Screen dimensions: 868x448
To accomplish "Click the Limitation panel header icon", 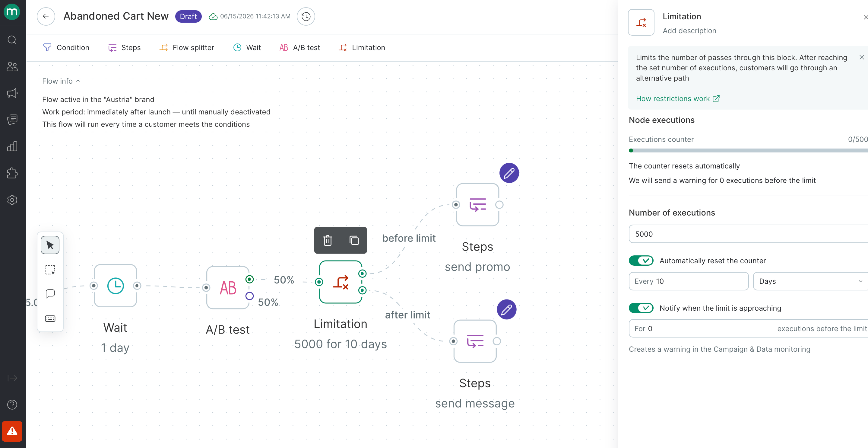I will point(641,22).
